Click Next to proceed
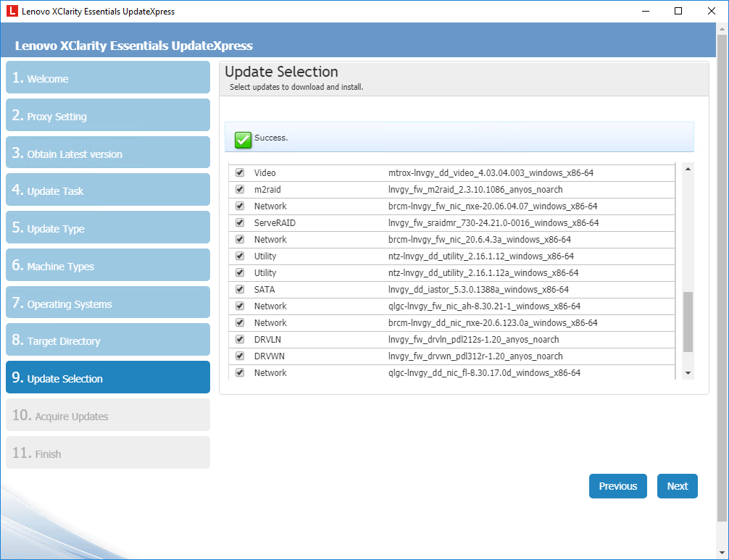The height and width of the screenshot is (560, 729). point(678,486)
